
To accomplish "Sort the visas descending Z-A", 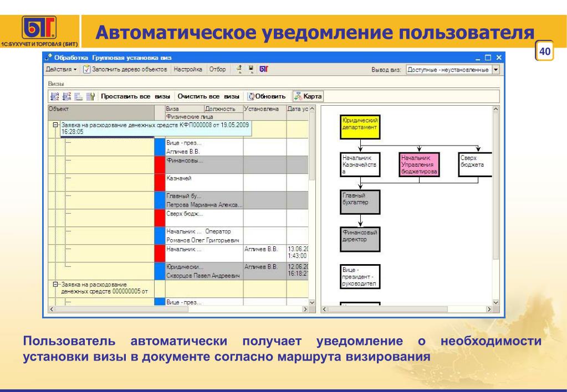I will click(67, 96).
